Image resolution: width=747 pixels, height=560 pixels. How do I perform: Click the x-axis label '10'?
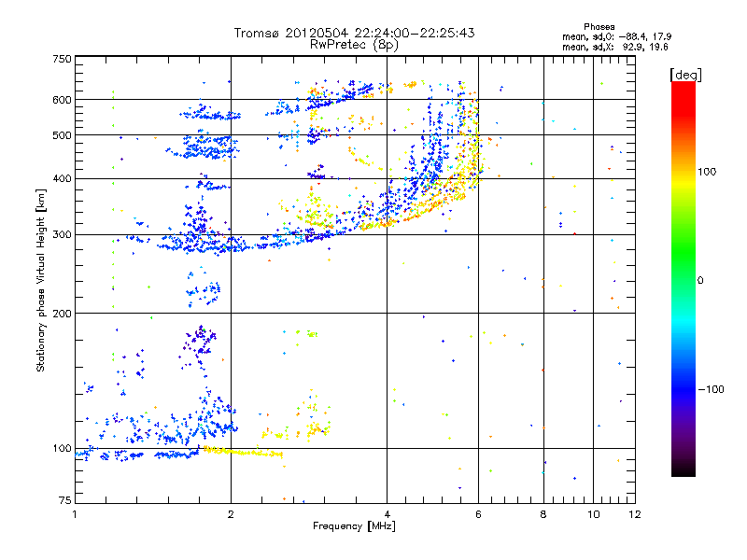tap(594, 514)
